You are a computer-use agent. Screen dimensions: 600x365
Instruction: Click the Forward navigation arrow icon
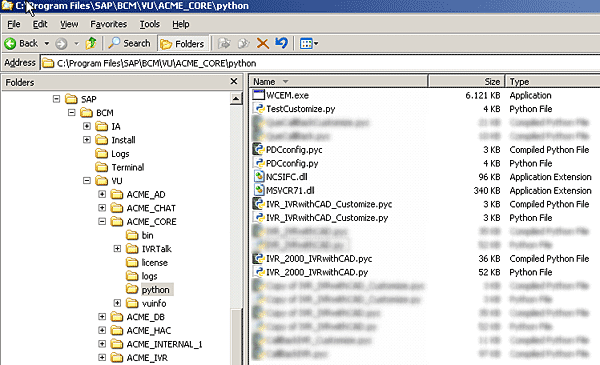point(61,44)
